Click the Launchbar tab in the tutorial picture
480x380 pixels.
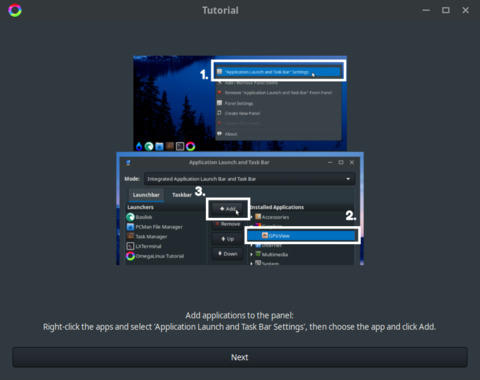(x=146, y=195)
